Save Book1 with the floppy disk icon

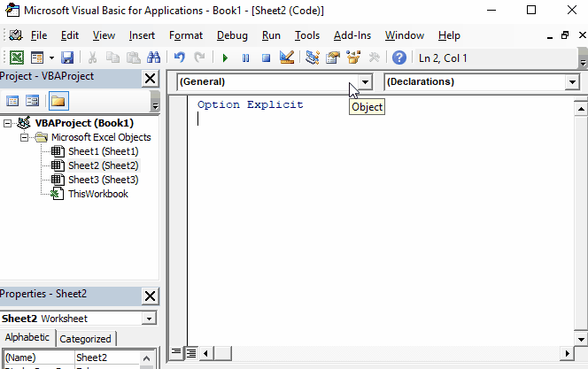click(x=67, y=58)
